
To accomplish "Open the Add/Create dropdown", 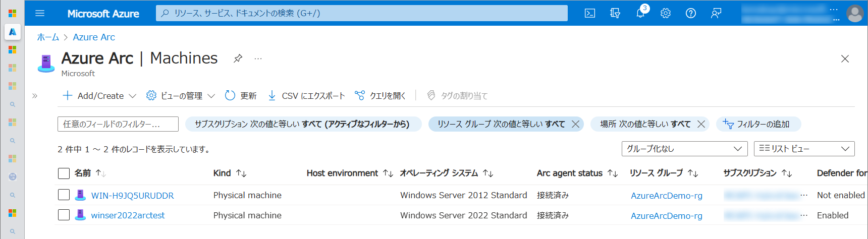I will [99, 95].
